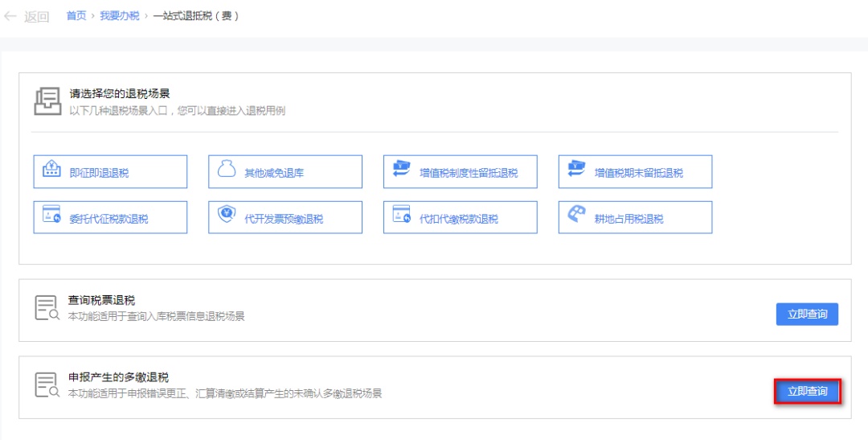Click the 代扣代缴税款退税 icon
The image size is (868, 440).
tap(401, 216)
